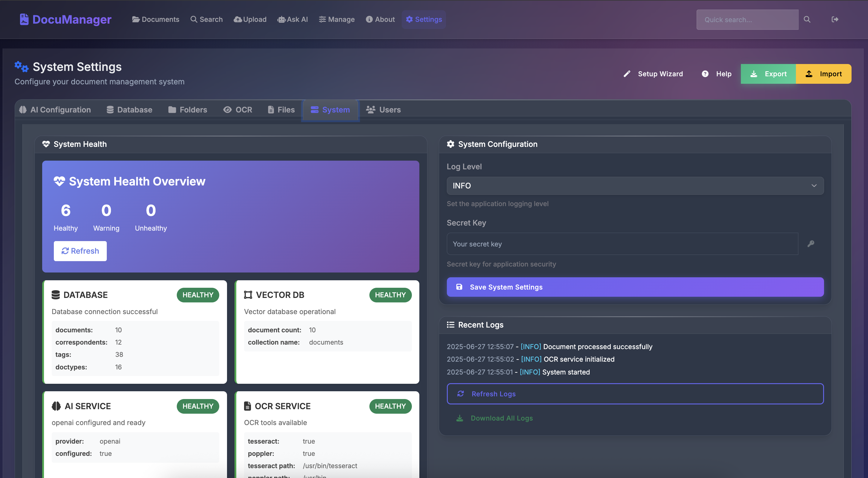Click HEALTHY badge on OCR SERVICE card
This screenshot has height=478, width=868.
click(390, 406)
